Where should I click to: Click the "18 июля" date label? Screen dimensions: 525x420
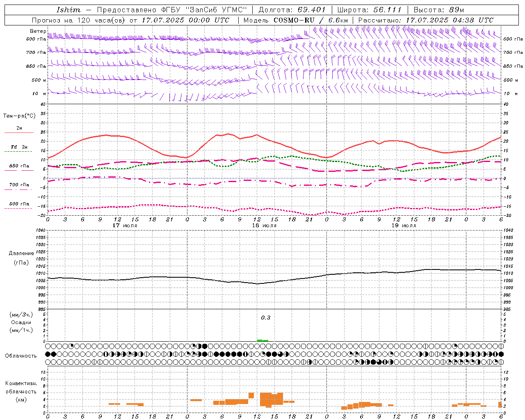[x=264, y=226]
